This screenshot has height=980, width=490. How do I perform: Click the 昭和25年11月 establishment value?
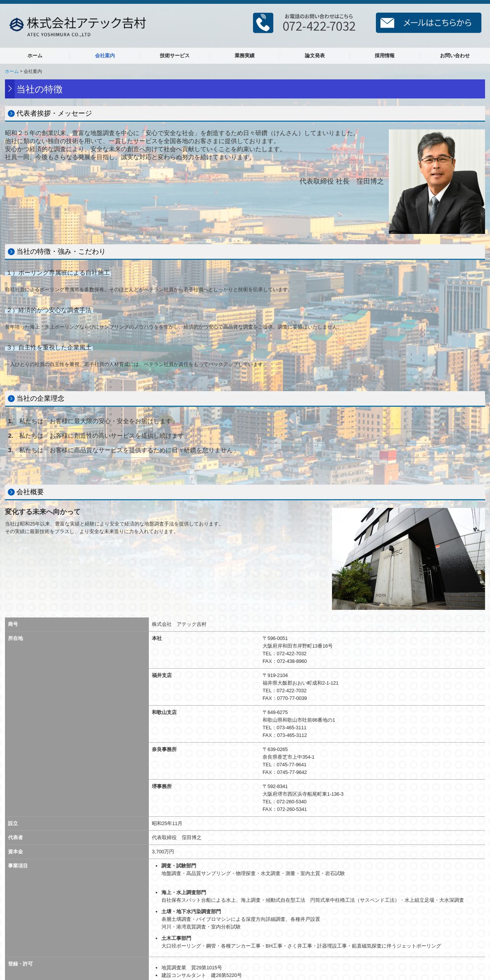coord(167,824)
